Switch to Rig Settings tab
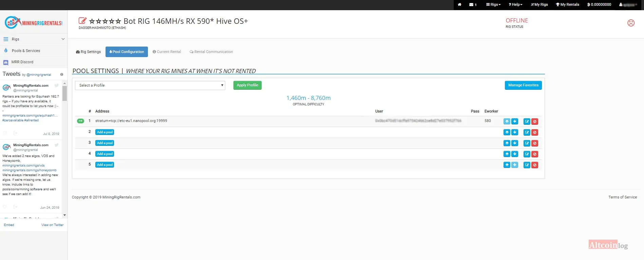 [88, 52]
